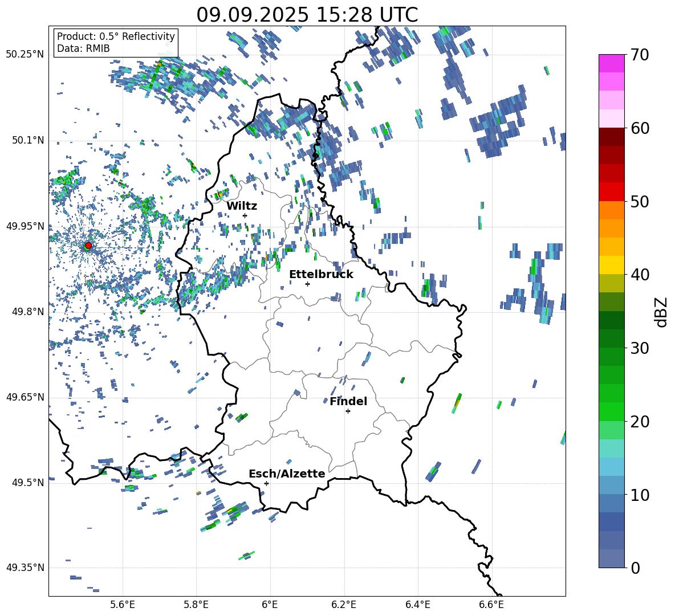Click the colorbar tick label 60
This screenshot has width=675, height=616.
click(640, 128)
